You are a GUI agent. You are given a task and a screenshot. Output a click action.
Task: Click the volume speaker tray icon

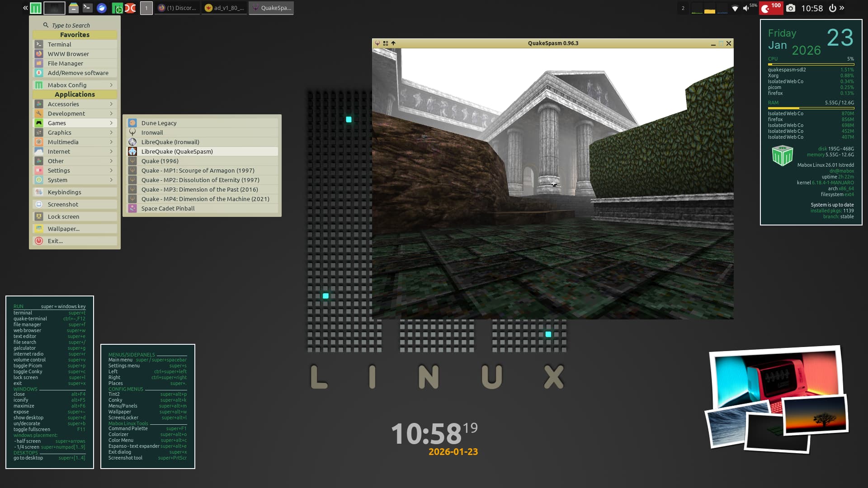[746, 8]
